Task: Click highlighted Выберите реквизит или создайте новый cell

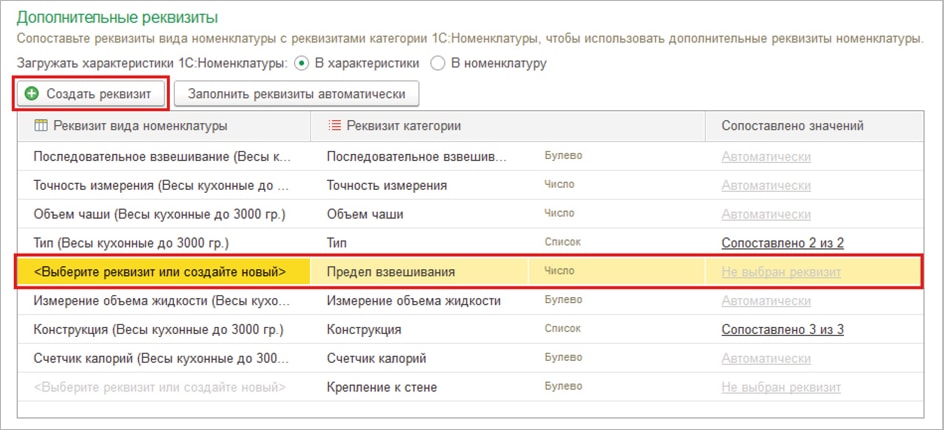Action: pyautogui.click(x=160, y=272)
